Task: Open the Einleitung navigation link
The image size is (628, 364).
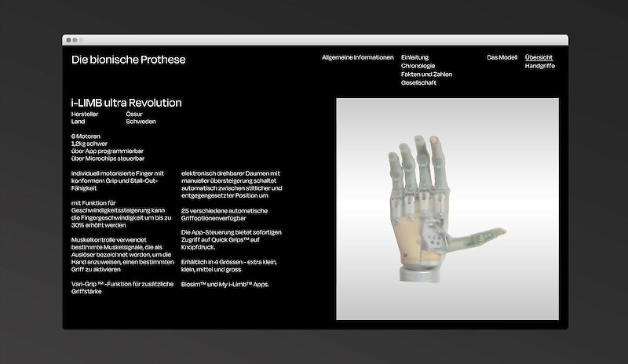Action: 414,57
